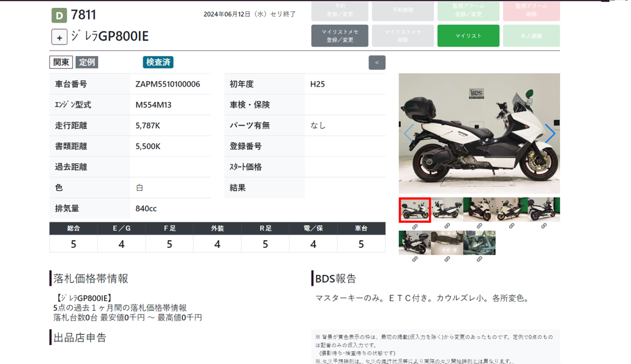Click the lot number 7811

(x=84, y=15)
